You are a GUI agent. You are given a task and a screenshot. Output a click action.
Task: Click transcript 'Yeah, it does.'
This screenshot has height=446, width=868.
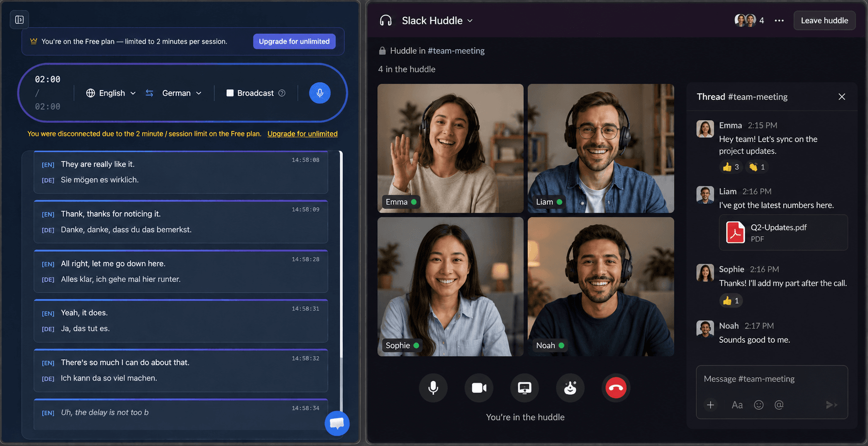tap(84, 313)
